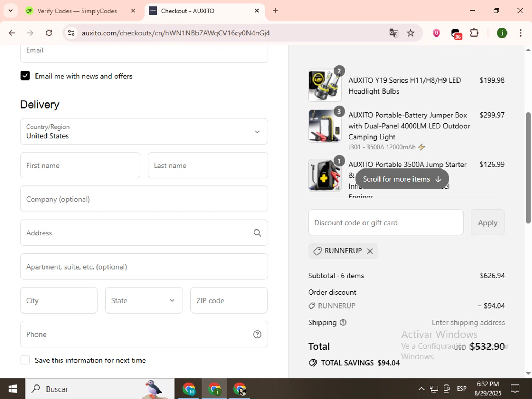Click Scroll for more items button
The height and width of the screenshot is (399, 532).
coord(402,179)
